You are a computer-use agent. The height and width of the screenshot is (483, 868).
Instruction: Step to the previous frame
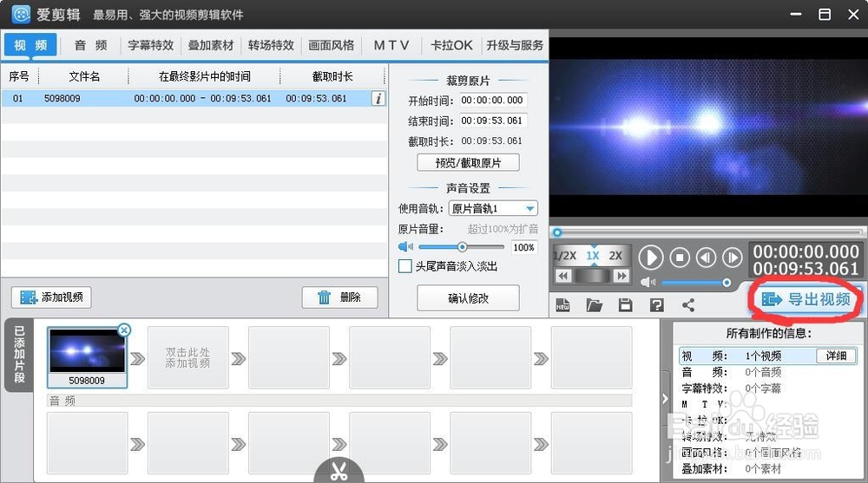click(x=706, y=258)
